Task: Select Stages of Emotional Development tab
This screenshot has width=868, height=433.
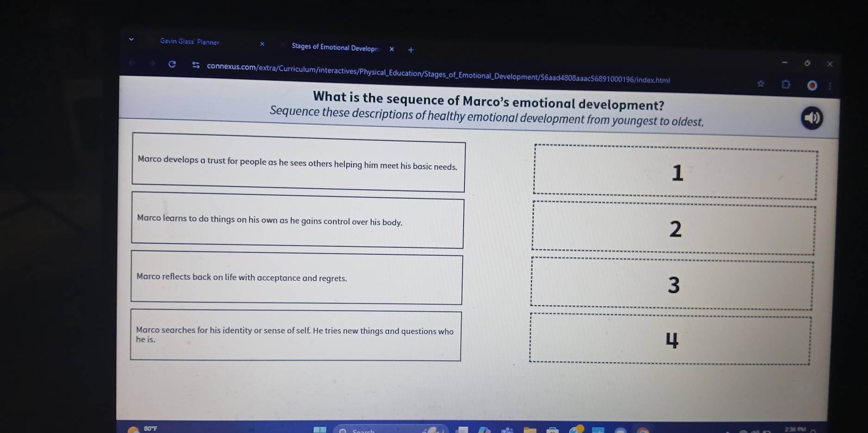Action: tap(335, 47)
